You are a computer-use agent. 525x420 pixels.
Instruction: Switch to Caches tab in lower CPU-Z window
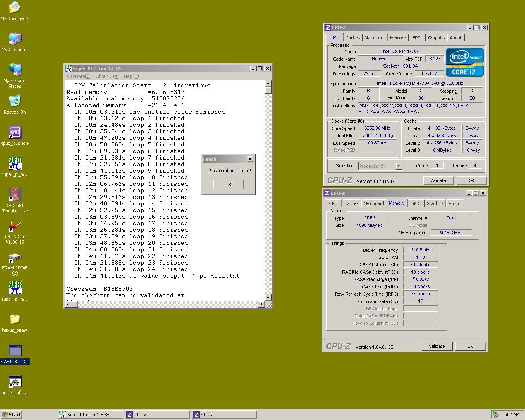pyautogui.click(x=351, y=203)
